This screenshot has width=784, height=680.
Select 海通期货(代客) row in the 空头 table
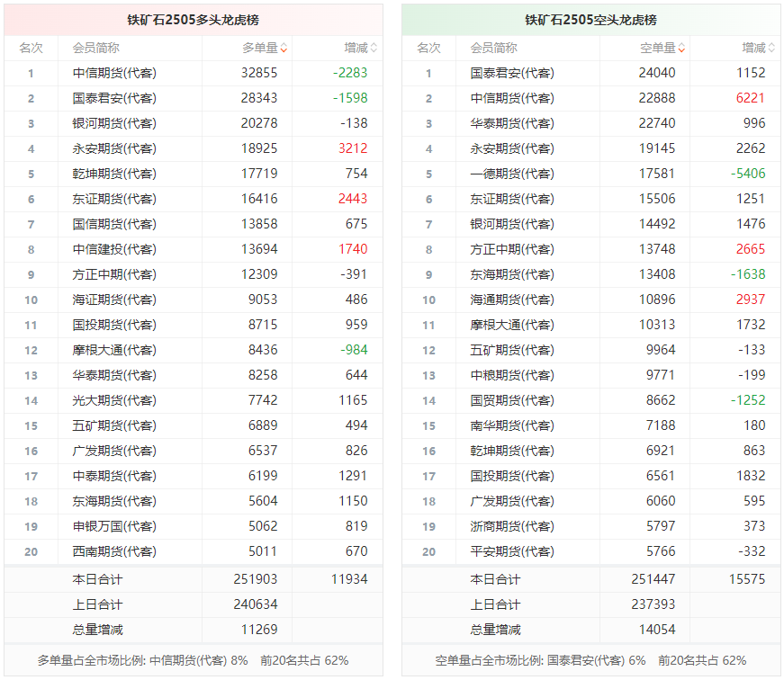[x=512, y=300]
